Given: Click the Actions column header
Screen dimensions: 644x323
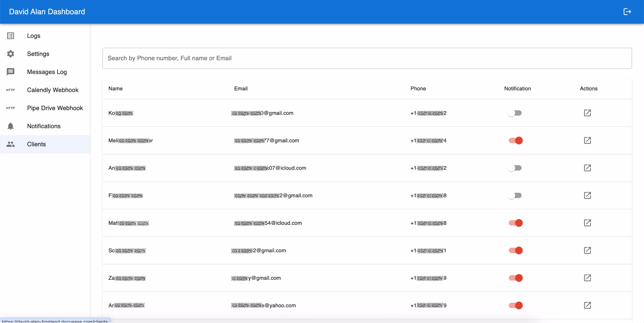Looking at the screenshot, I should click(589, 88).
